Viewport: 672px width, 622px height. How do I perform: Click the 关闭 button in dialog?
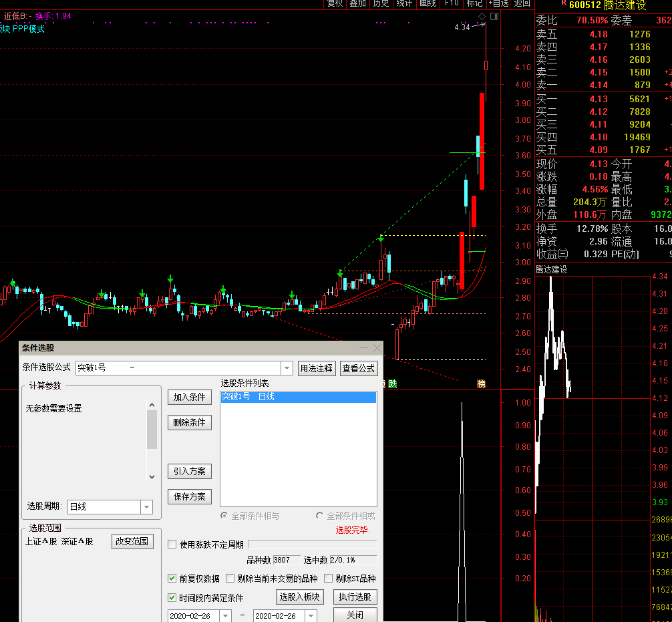coord(355,615)
